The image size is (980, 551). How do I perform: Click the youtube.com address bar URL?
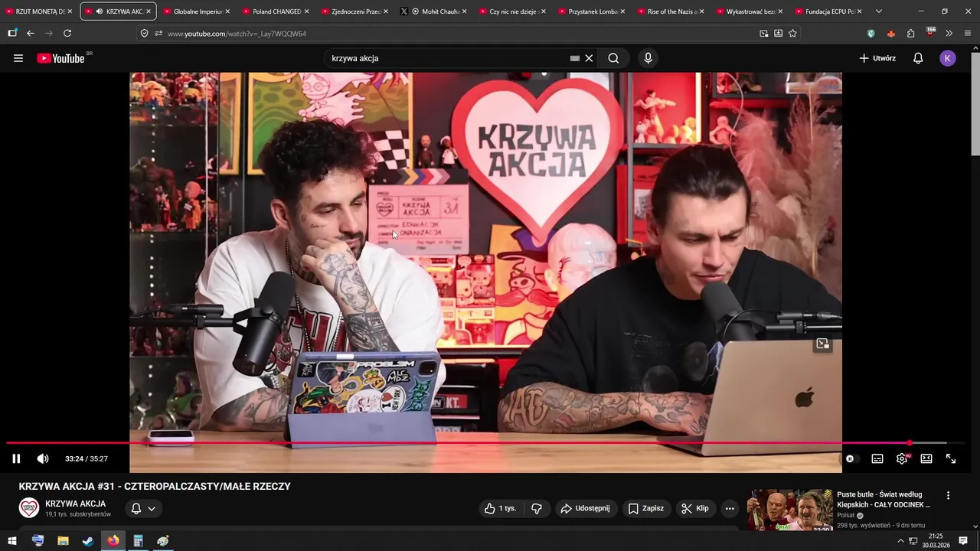[x=237, y=34]
